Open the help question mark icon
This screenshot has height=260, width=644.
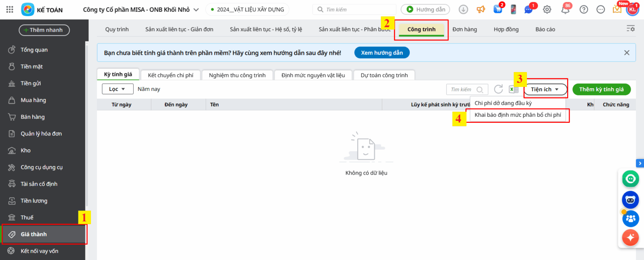[584, 9]
